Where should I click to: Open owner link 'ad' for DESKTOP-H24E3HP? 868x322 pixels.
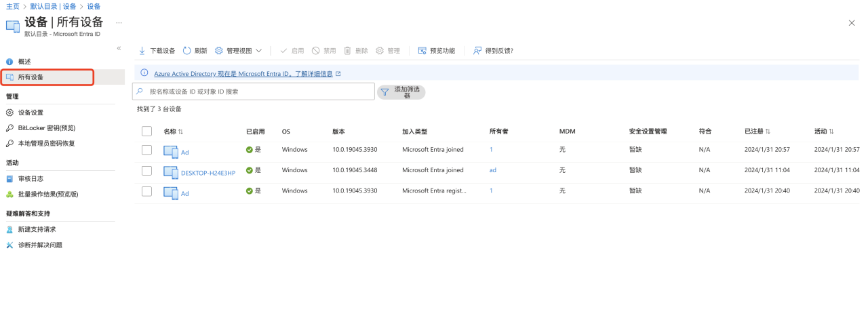(x=493, y=170)
